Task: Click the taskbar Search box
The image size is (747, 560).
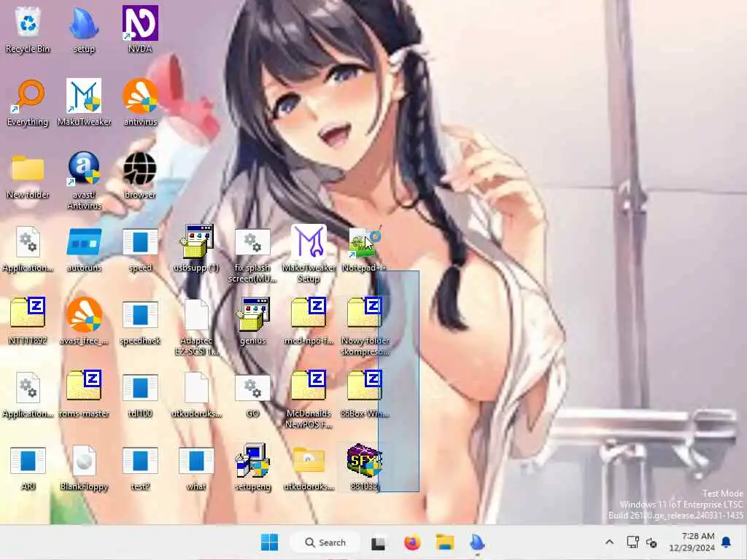Action: pyautogui.click(x=325, y=542)
